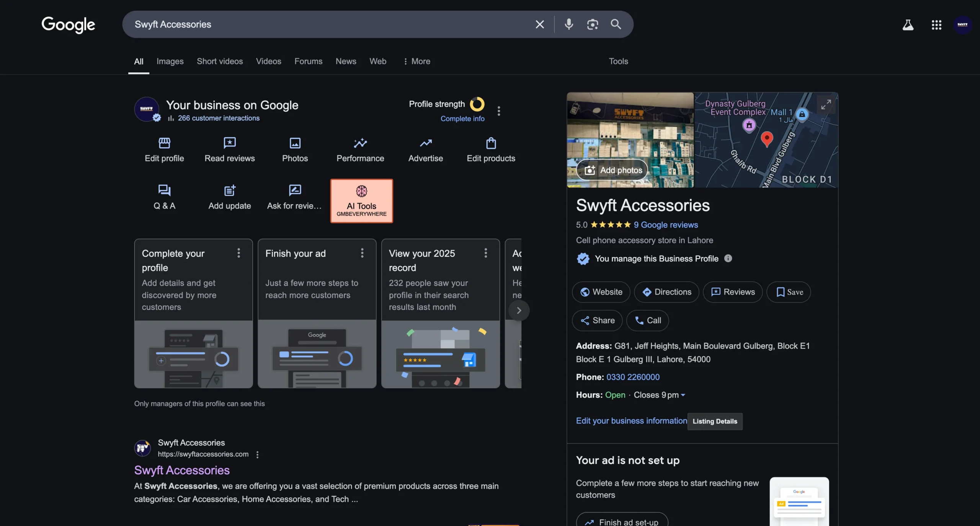Open 266 customer interactions link
The width and height of the screenshot is (980, 526).
tap(219, 118)
